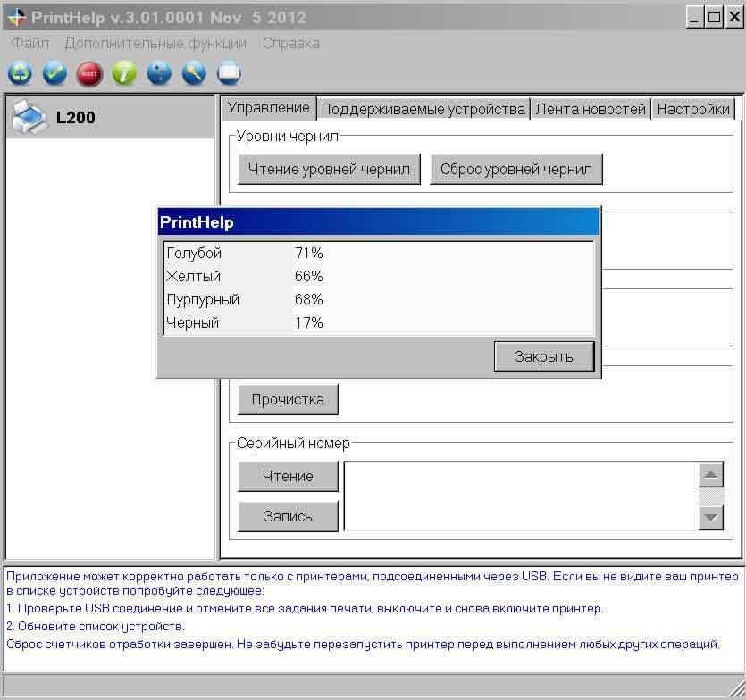Maximize the PrintHelp main window
Image resolution: width=746 pixels, height=700 pixels.
[x=714, y=18]
